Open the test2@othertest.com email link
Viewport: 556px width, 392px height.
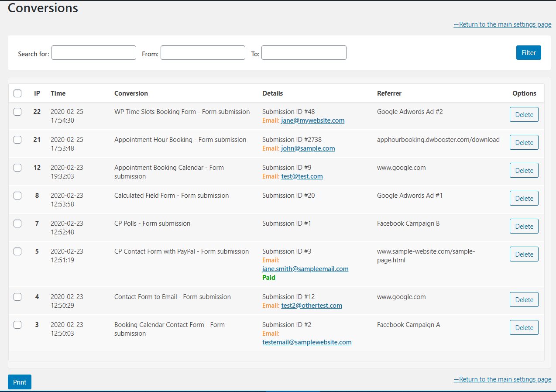coord(311,306)
